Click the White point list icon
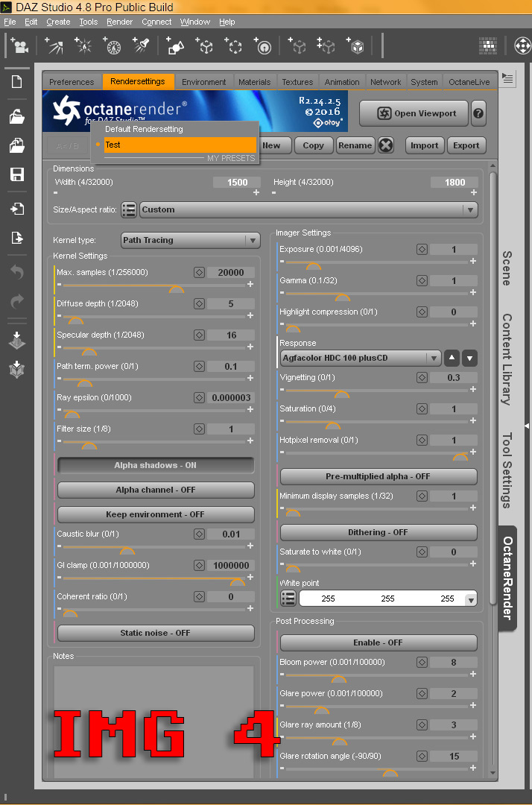Image resolution: width=532 pixels, height=805 pixels. [x=288, y=598]
